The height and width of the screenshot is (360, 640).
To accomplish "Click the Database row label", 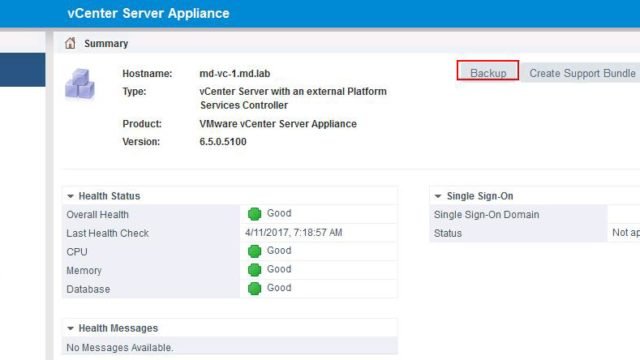I will pyautogui.click(x=88, y=289).
